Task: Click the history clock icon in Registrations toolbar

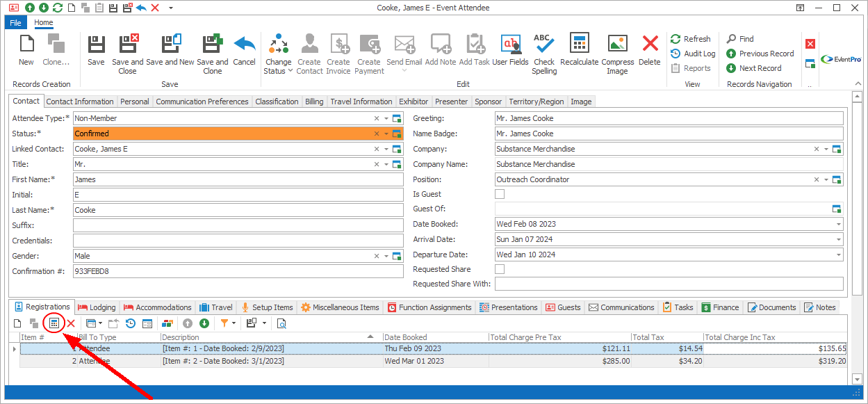Action: click(x=130, y=323)
